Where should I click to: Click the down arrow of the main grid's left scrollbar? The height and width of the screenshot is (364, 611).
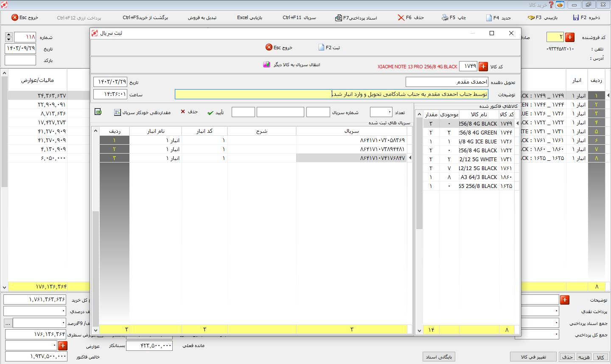pyautogui.click(x=4, y=287)
